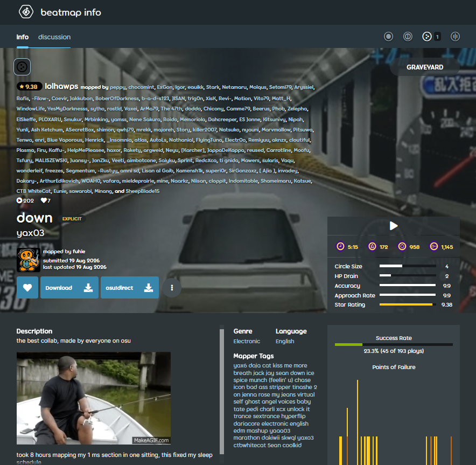
Task: Click the text "23.3% (45 of 193 plays)"
Action: 394,351
